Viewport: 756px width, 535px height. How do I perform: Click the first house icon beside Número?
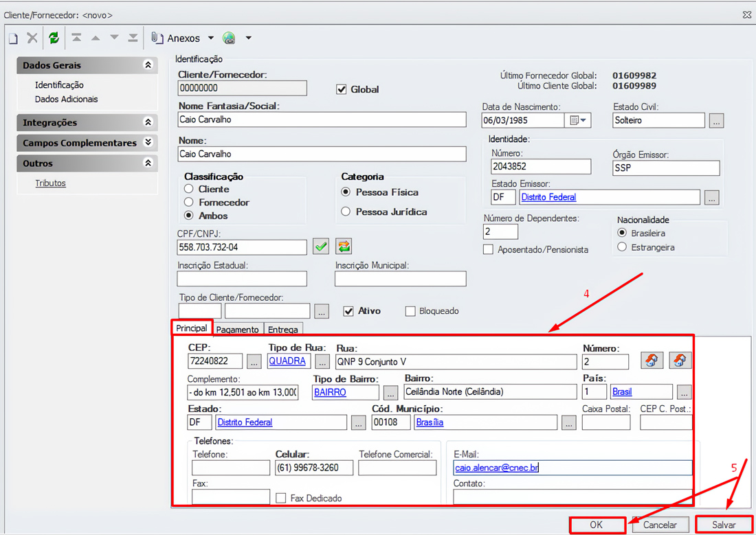click(652, 361)
